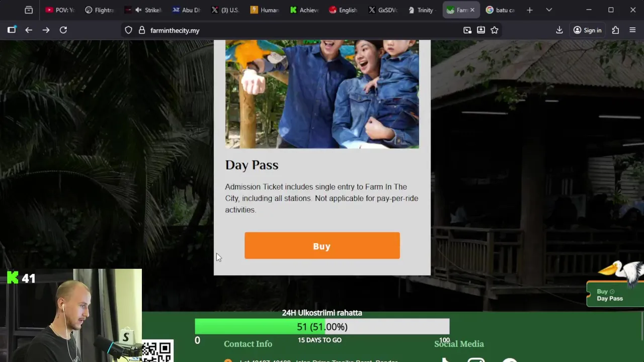Screen dimensions: 644x362
Task: Switch to the batu ca Google tab
Action: [x=500, y=10]
